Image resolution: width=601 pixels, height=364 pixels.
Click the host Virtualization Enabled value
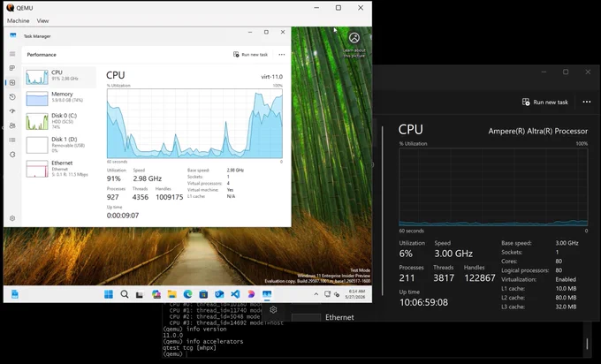pyautogui.click(x=566, y=279)
